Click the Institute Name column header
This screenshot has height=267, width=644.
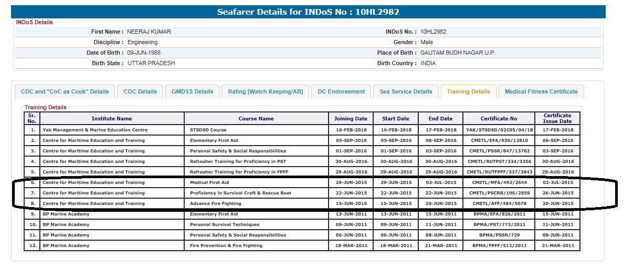pos(112,119)
